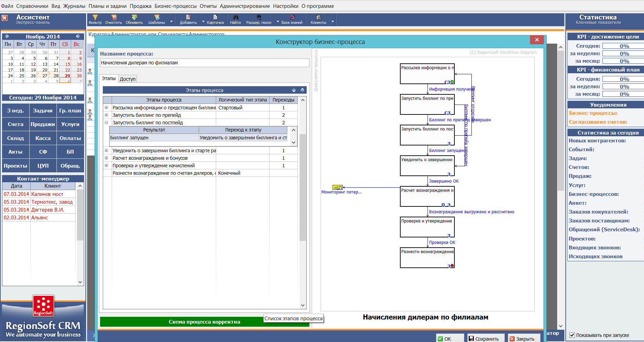Click the Добавить document icon

point(188,17)
